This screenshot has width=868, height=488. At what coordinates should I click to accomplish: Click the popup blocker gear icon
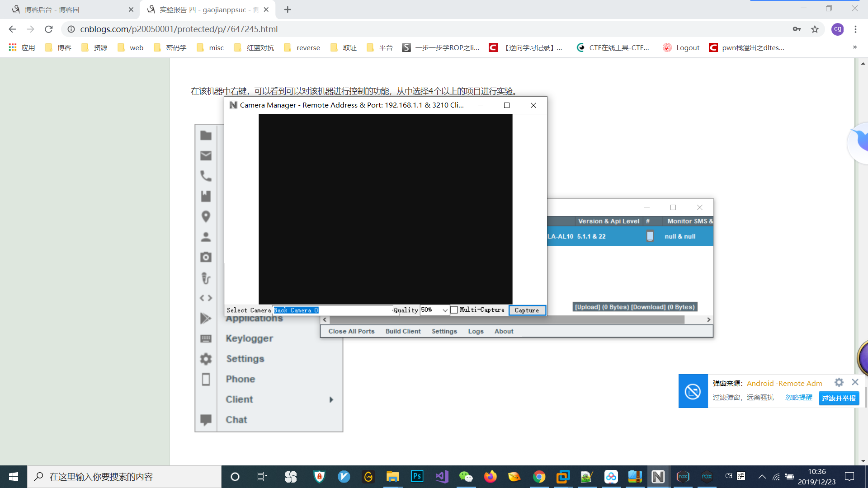pyautogui.click(x=839, y=383)
